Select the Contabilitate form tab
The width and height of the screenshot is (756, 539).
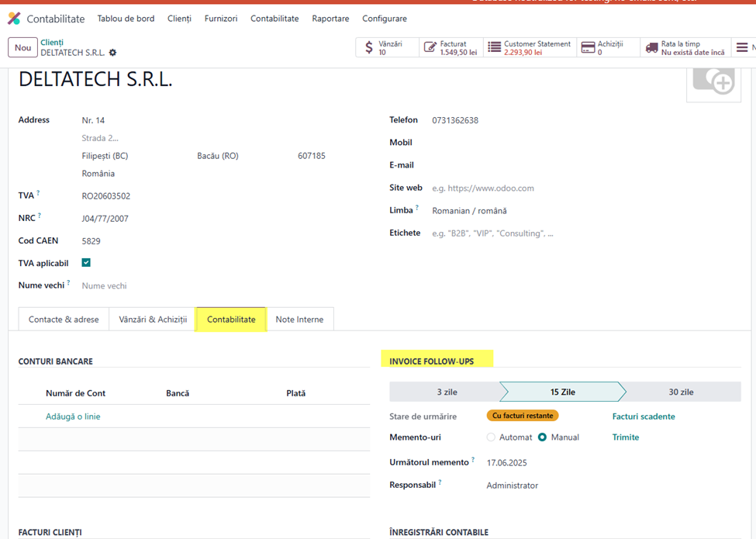tap(231, 320)
